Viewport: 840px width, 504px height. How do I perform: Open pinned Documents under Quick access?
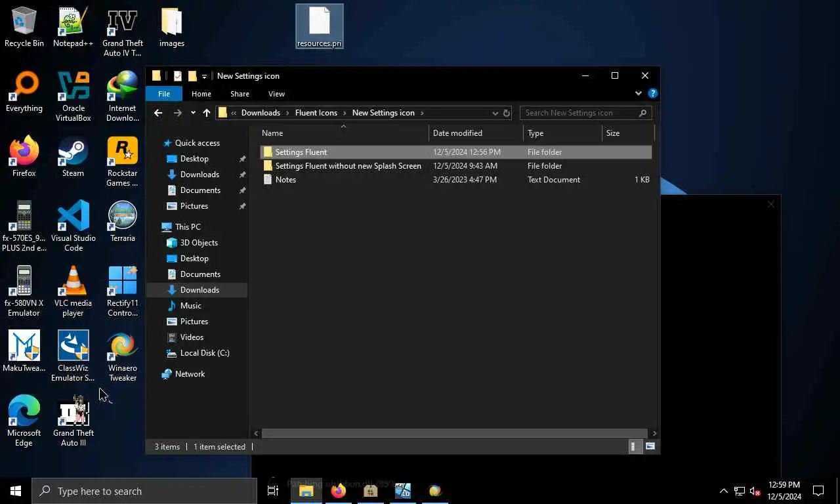coord(200,190)
